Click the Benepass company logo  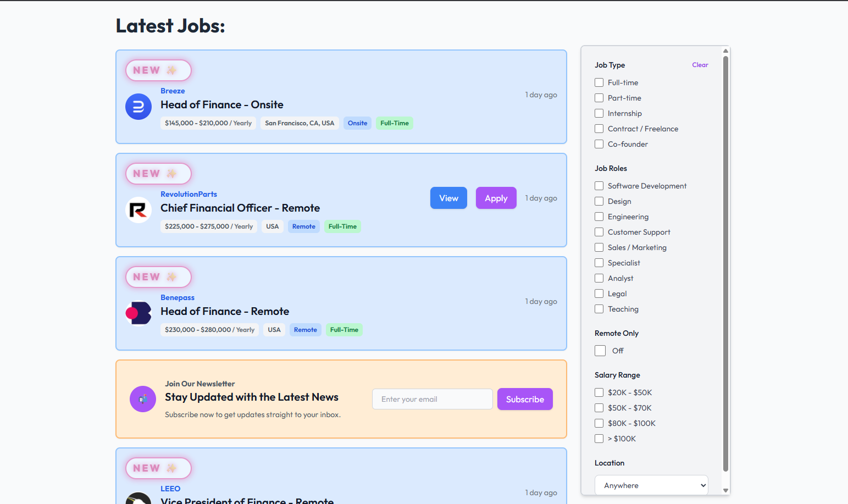(138, 313)
